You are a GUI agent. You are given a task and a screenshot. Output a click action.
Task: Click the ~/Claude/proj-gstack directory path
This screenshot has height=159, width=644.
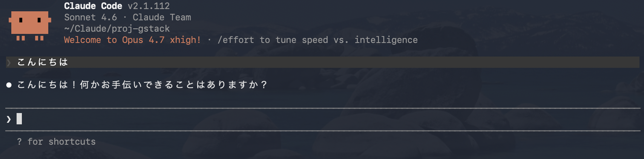coord(117,29)
